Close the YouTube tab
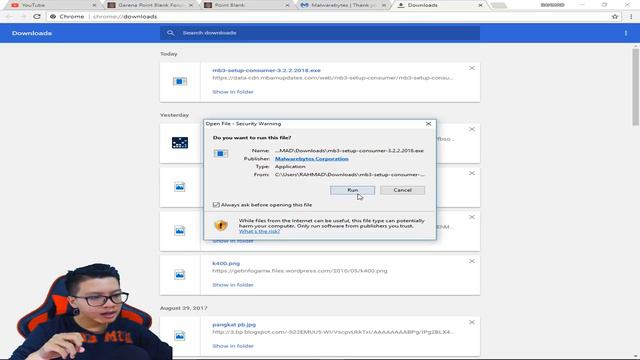The width and height of the screenshot is (640, 360). click(x=94, y=5)
